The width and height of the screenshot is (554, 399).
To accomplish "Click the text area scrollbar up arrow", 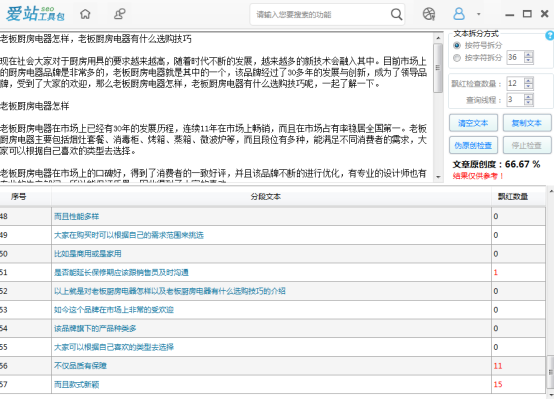I will tap(438, 37).
